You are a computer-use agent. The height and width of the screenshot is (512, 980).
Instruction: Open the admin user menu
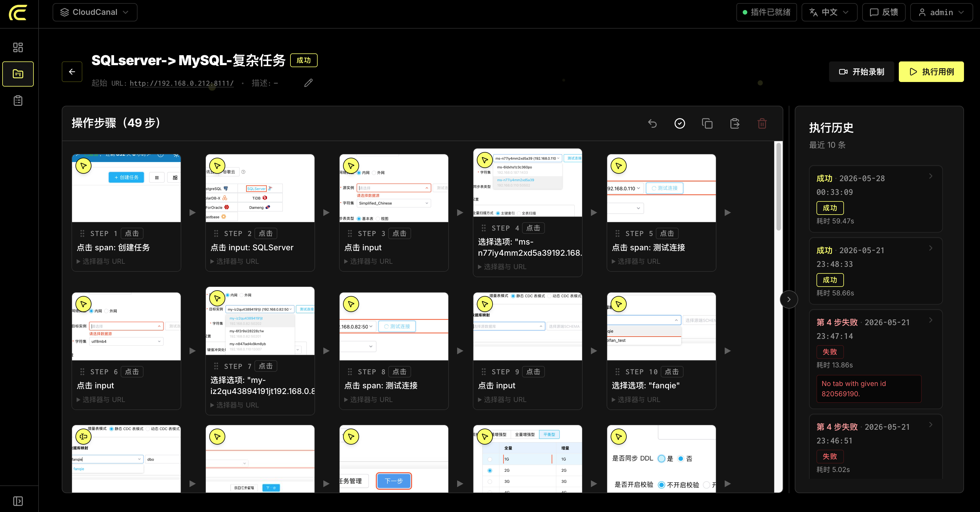[941, 12]
